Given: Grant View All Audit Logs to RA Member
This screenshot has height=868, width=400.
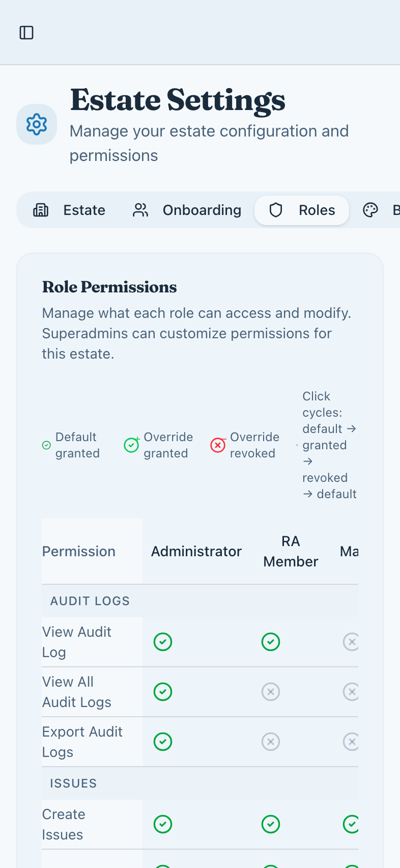Looking at the screenshot, I should coord(271,691).
